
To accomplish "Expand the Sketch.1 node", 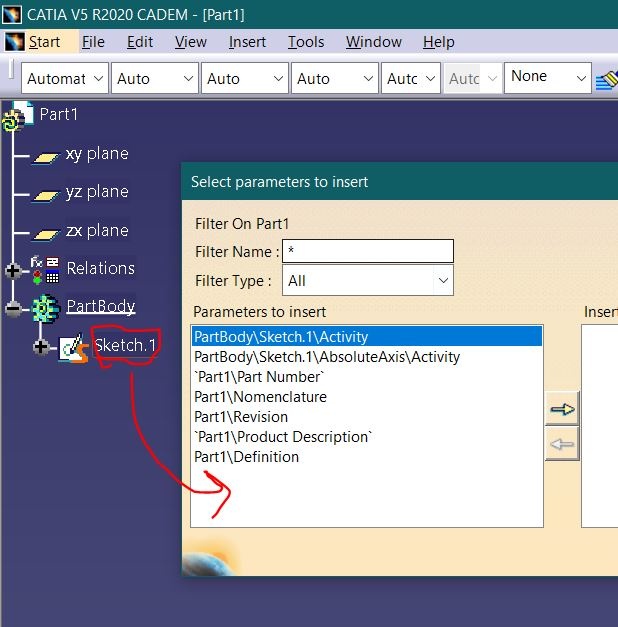I will tap(41, 347).
